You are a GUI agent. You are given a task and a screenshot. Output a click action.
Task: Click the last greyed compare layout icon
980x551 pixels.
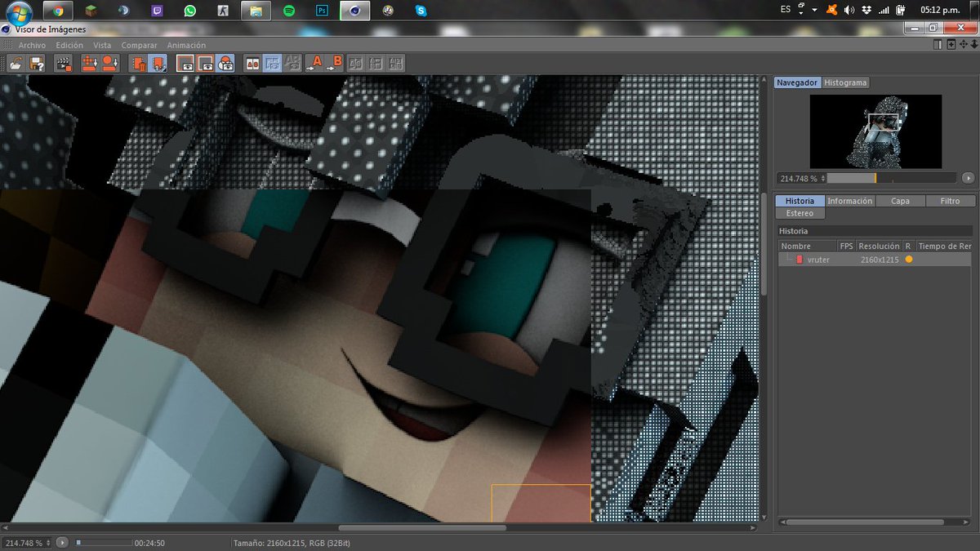[x=395, y=63]
